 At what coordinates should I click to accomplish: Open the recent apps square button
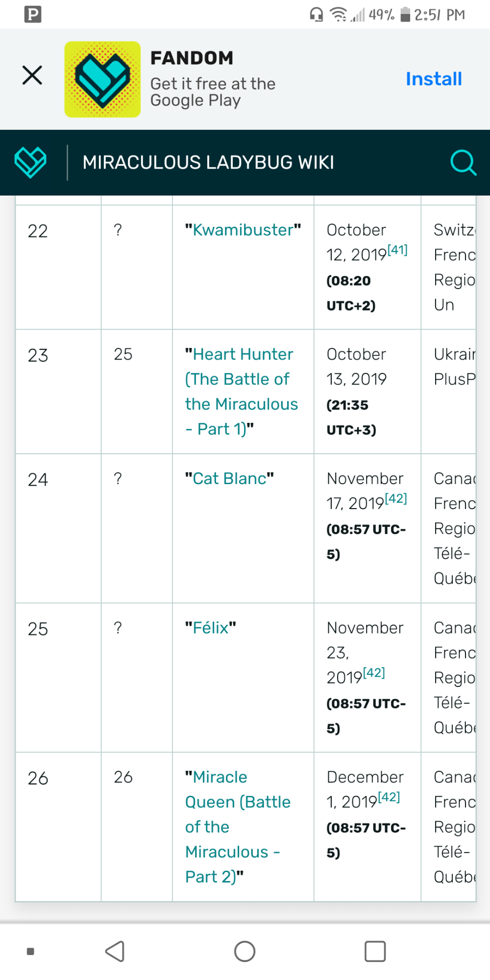375,951
